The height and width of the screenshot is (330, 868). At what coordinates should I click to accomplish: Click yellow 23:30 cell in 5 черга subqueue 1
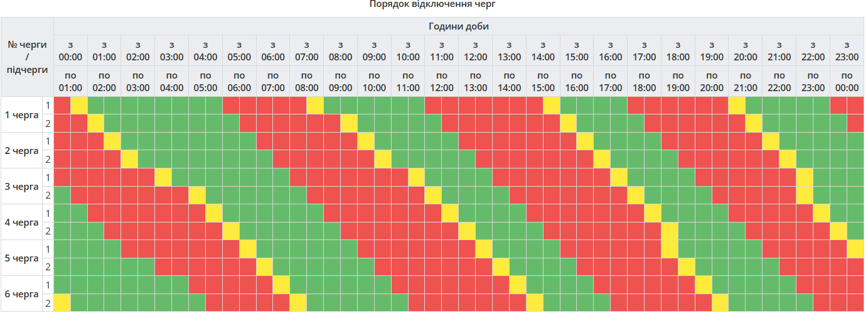coord(855,250)
